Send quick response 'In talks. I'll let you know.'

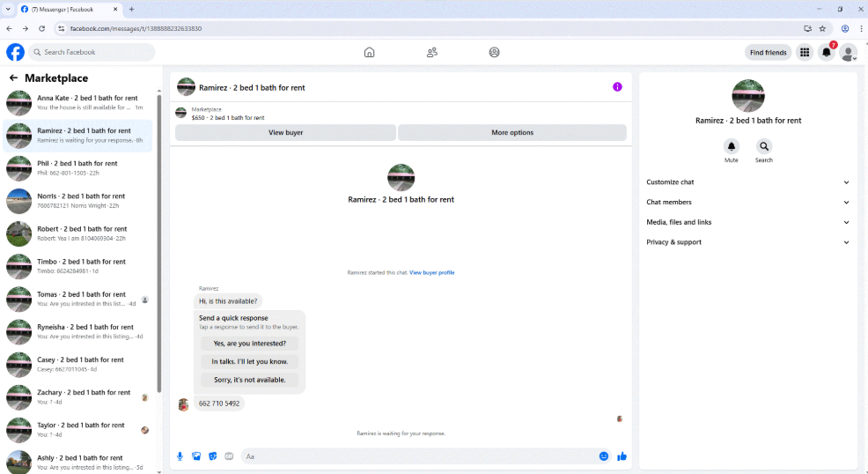pos(250,361)
